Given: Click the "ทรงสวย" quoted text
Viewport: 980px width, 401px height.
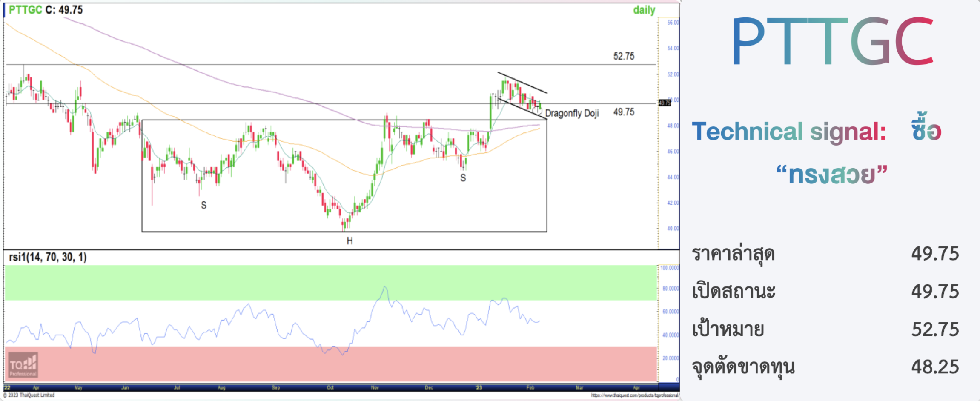Looking at the screenshot, I should [x=831, y=175].
